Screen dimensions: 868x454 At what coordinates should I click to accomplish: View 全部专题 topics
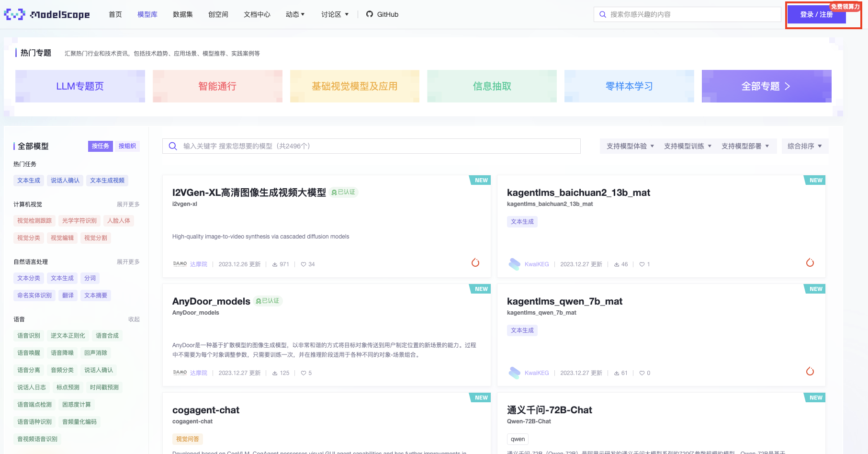[x=767, y=86]
